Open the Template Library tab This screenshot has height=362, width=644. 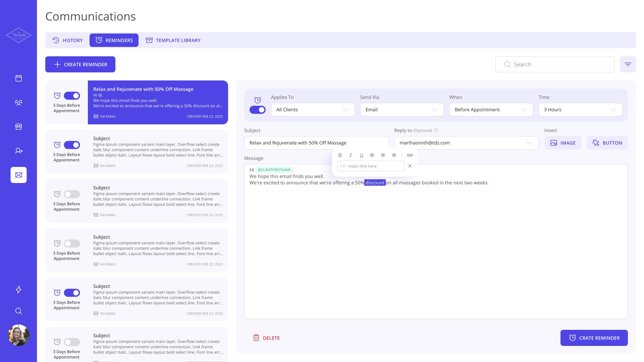tap(173, 40)
